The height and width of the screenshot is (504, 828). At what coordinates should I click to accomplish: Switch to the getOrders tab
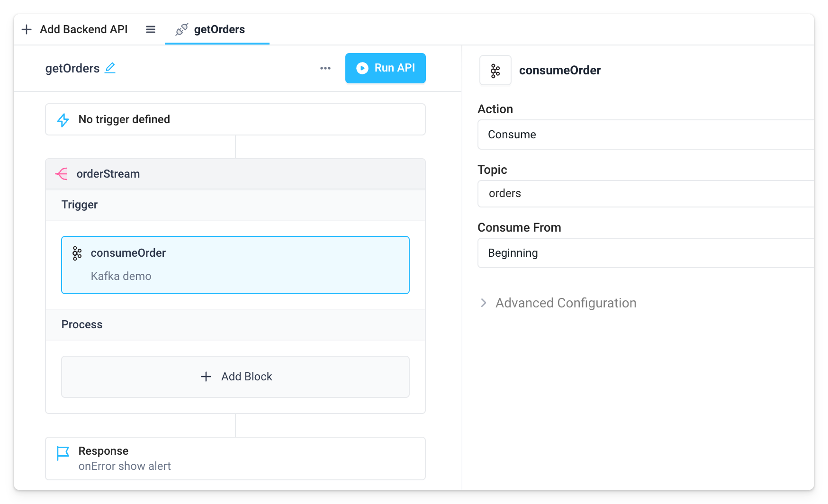219,29
